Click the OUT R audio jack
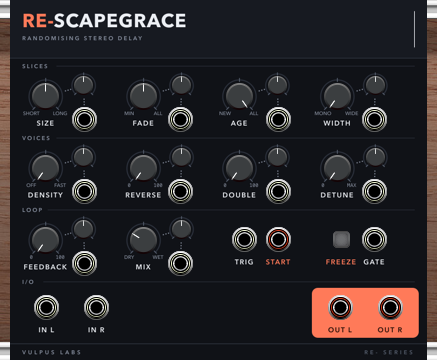This screenshot has width=437, height=360. click(390, 307)
